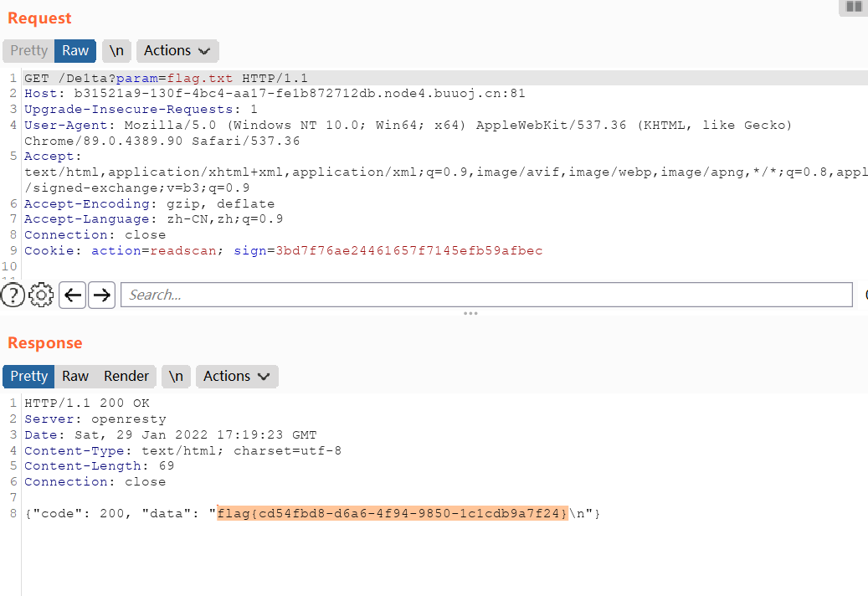This screenshot has height=596, width=868.
Task: Click the Accept-Encoding: gzip, deflate line
Action: pos(150,203)
